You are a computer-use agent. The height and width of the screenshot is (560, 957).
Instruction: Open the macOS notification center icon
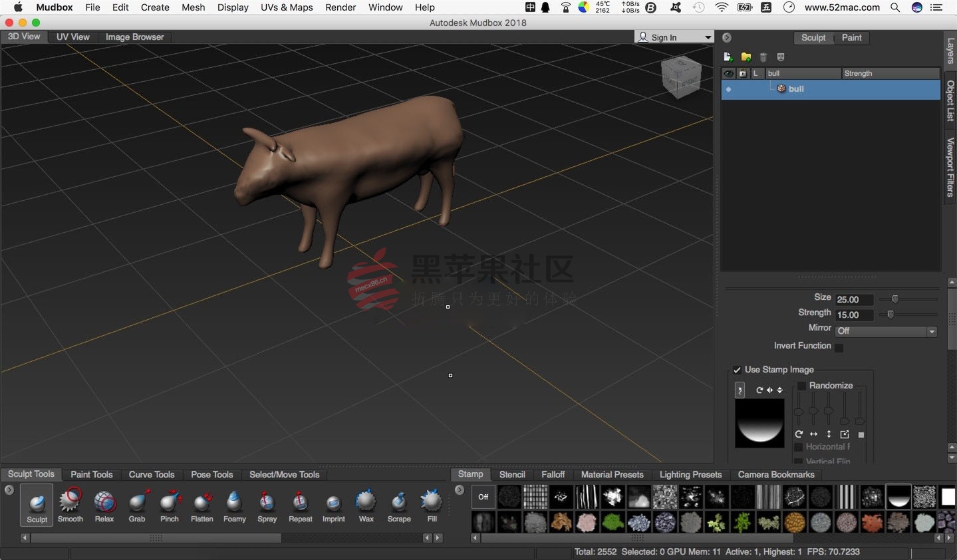(936, 7)
